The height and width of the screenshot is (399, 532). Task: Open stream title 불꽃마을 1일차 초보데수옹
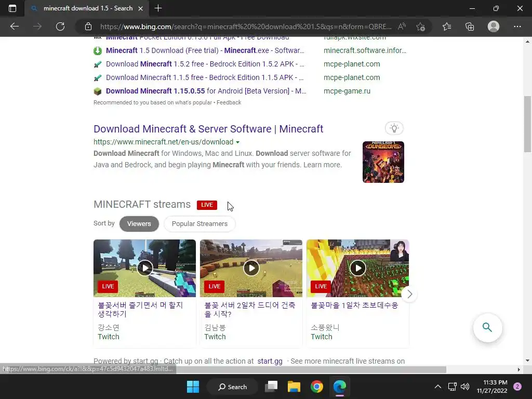(x=354, y=305)
